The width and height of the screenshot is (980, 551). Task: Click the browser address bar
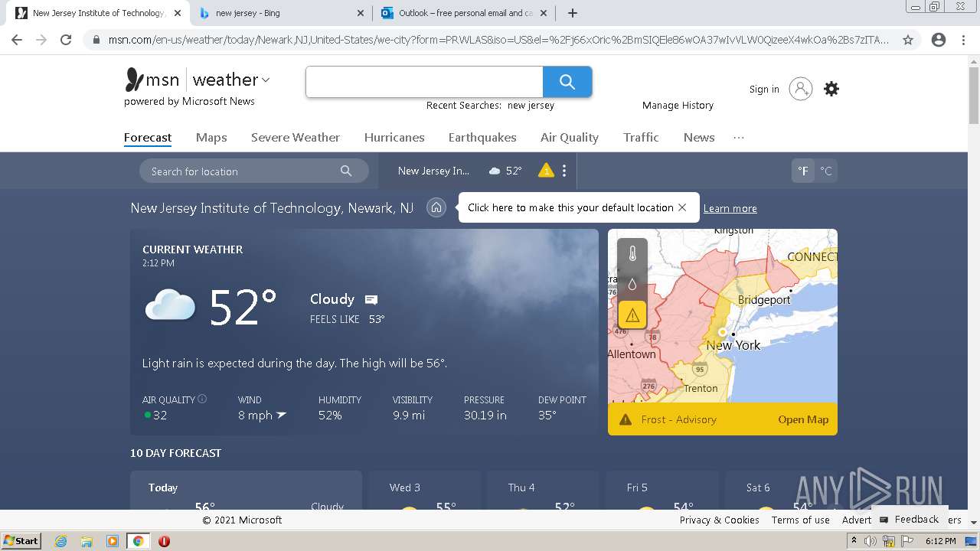coord(490,40)
